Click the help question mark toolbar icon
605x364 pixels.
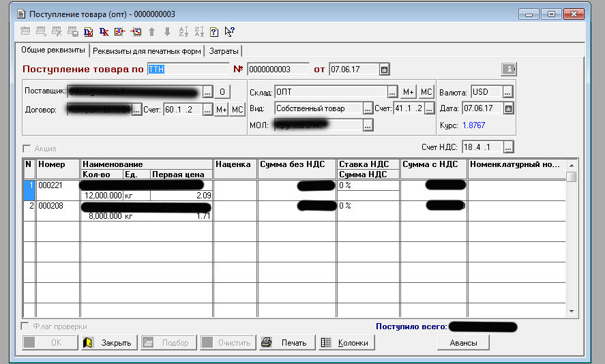[x=213, y=31]
